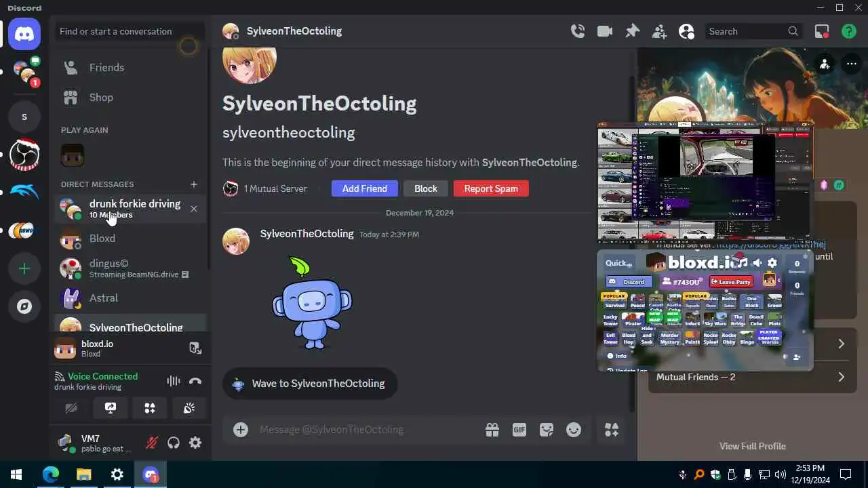Image resolution: width=868 pixels, height=488 pixels.
Task: Open direct message with Astral
Action: click(129, 298)
